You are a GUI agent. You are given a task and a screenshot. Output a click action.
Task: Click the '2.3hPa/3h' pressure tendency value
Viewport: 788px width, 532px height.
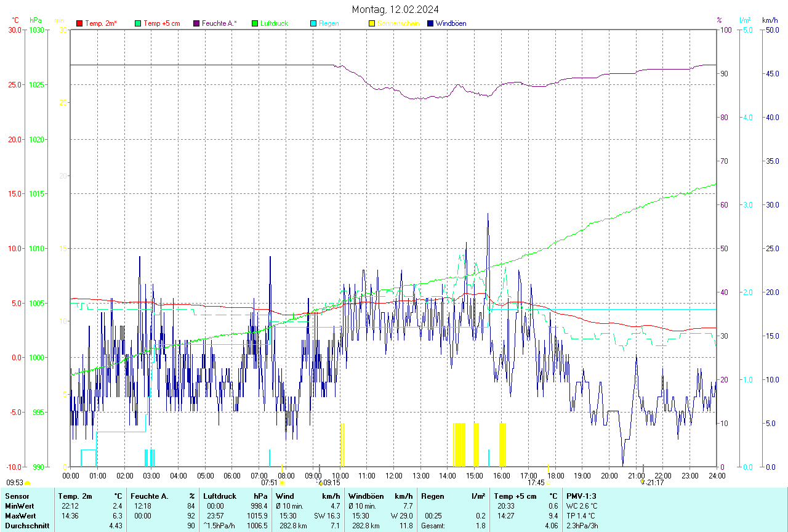point(582,526)
